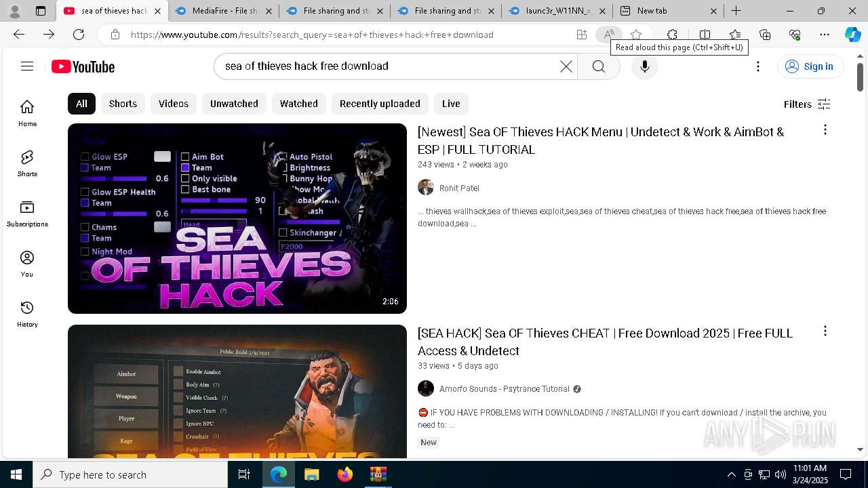Go back in the browser
Screen dimensions: 868x488
19,35
